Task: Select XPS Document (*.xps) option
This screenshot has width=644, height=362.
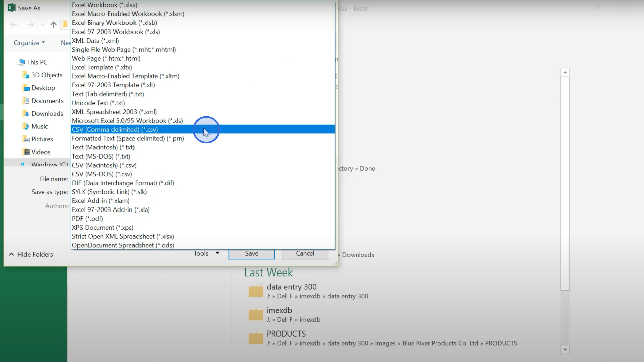Action: (203, 227)
